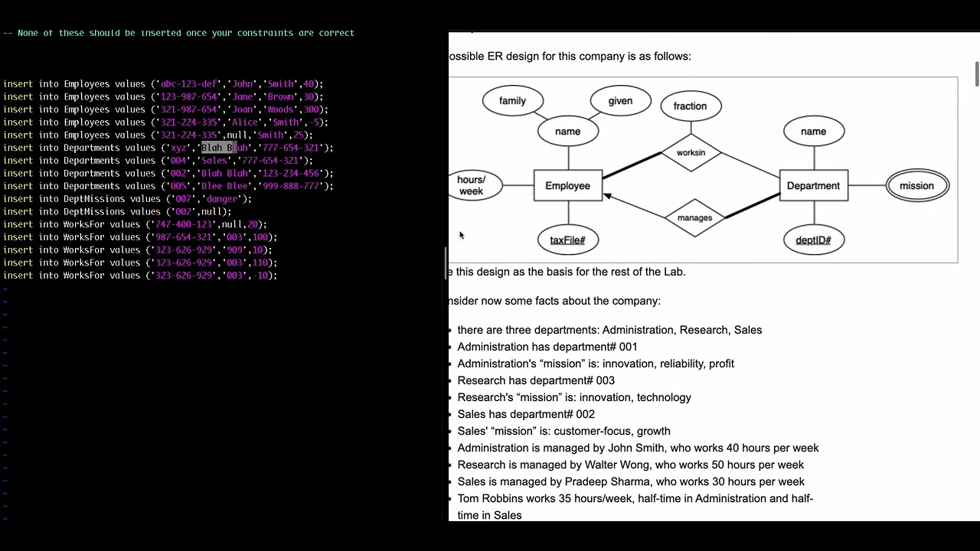Select the Employees insert line for 'abc-123-def' John Smith
Screen dimensions: 980x551
click(x=163, y=84)
